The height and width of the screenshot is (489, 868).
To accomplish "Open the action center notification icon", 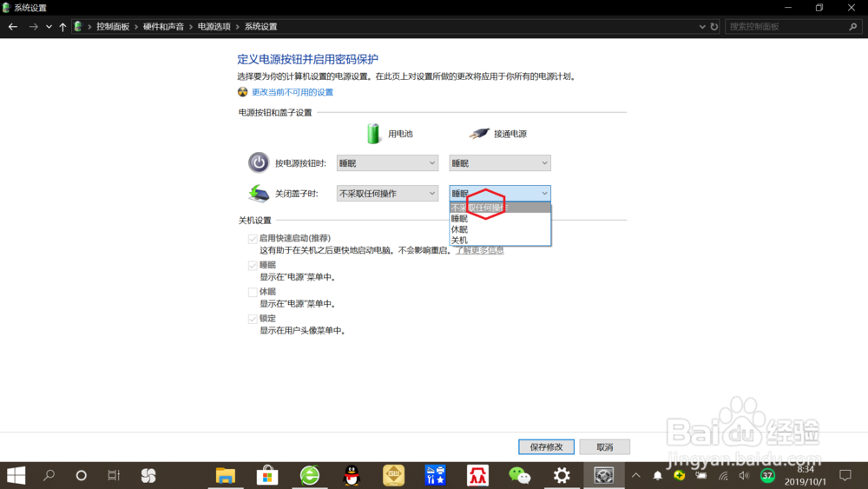I will [x=845, y=475].
